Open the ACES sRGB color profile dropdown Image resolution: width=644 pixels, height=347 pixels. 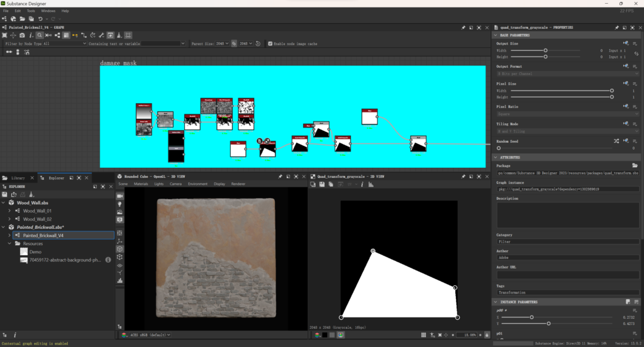point(146,335)
